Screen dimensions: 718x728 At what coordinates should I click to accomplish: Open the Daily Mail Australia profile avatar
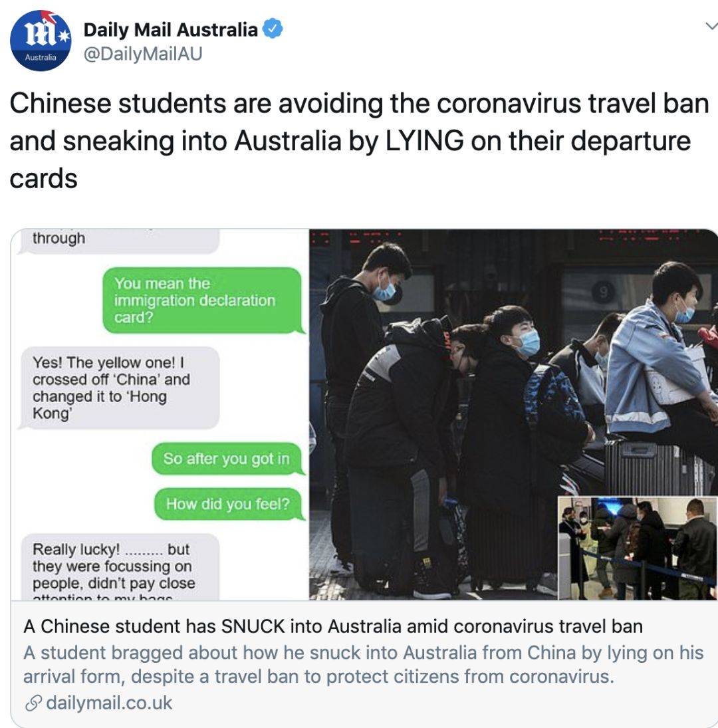[x=41, y=41]
